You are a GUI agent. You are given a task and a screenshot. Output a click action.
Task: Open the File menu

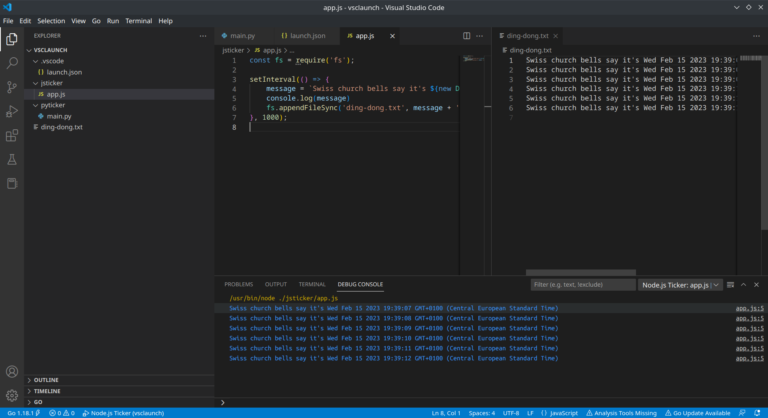tap(8, 21)
